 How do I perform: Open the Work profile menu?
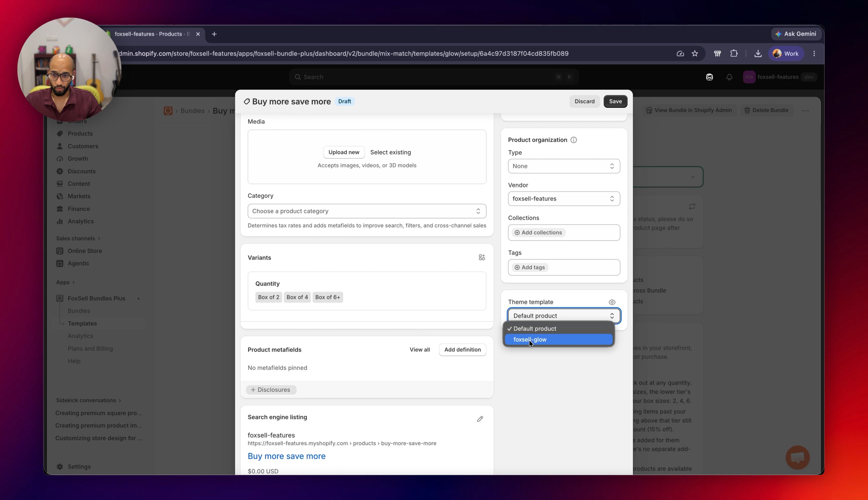coord(786,54)
